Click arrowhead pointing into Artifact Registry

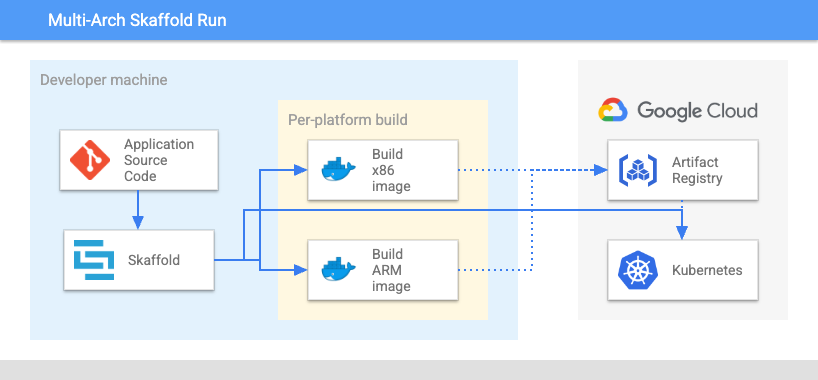point(600,170)
